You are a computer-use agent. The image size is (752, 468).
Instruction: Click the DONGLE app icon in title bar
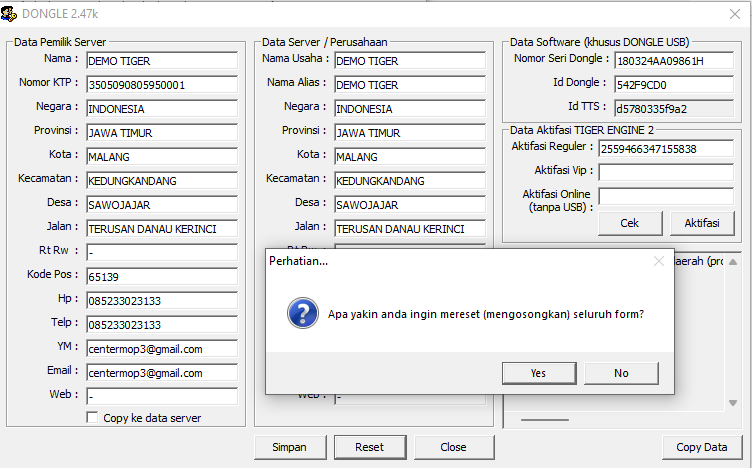[x=11, y=13]
